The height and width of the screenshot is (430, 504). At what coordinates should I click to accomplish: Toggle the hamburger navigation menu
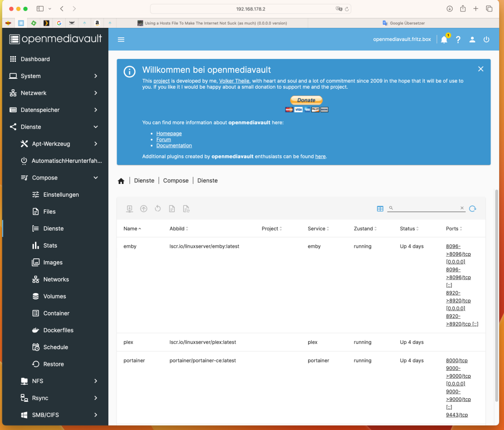tap(121, 39)
